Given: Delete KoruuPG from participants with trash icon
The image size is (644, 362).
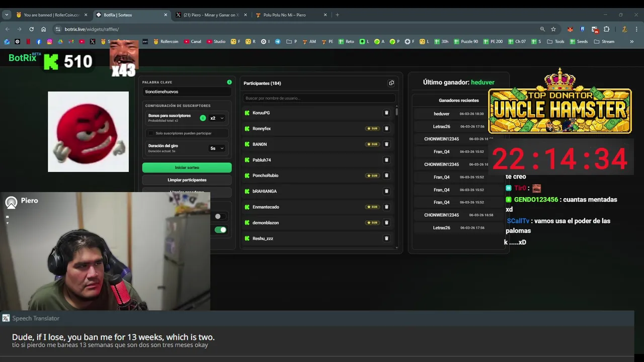Looking at the screenshot, I should point(386,113).
